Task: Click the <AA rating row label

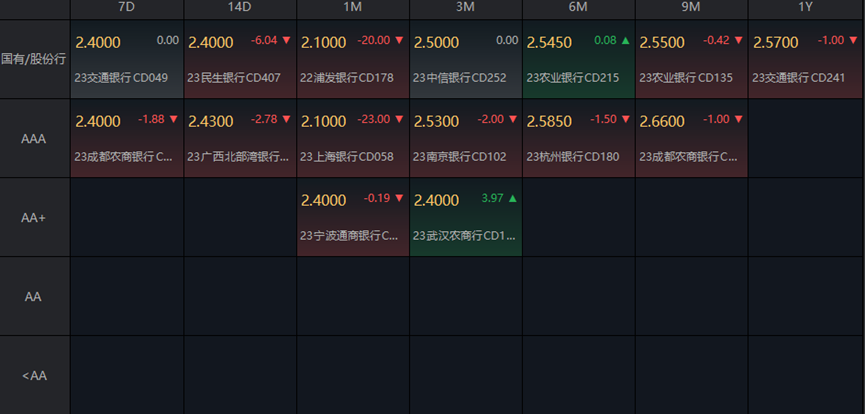Action: click(x=34, y=375)
